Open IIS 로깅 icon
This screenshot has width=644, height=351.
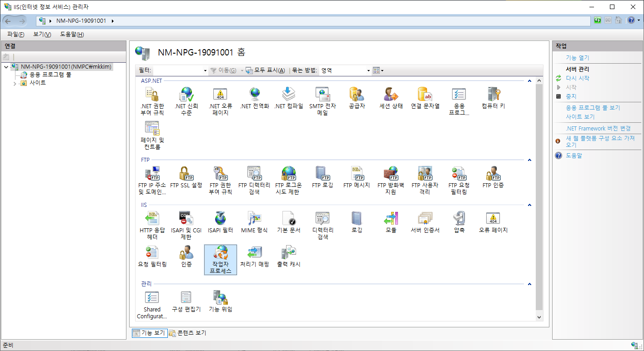pyautogui.click(x=357, y=223)
